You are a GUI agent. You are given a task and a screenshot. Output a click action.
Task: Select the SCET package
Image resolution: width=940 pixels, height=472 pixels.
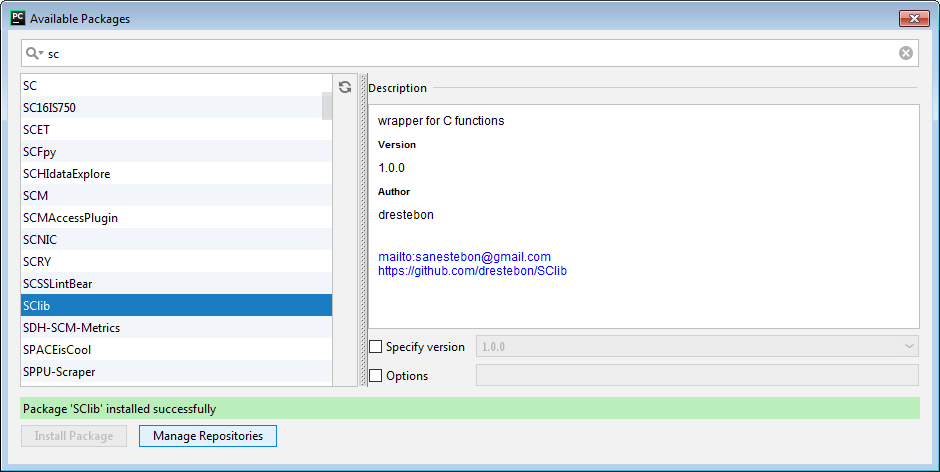click(x=176, y=130)
